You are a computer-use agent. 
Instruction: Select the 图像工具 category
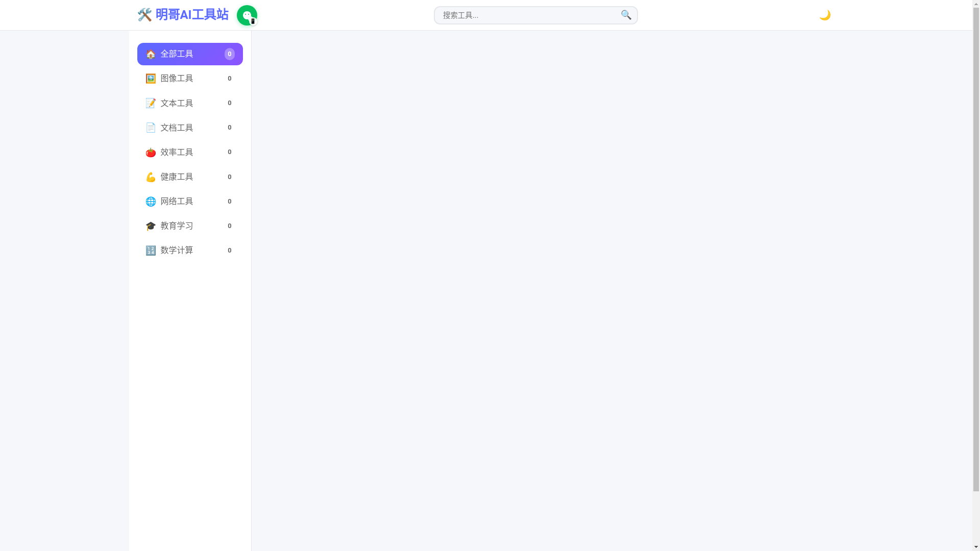[190, 79]
